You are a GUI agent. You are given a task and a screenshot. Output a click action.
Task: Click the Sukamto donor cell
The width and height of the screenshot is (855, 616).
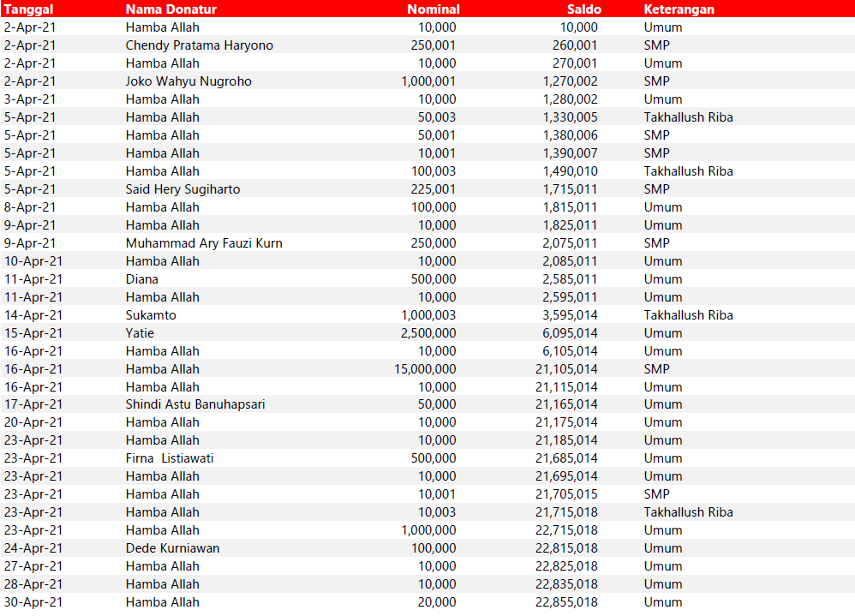pyautogui.click(x=151, y=315)
